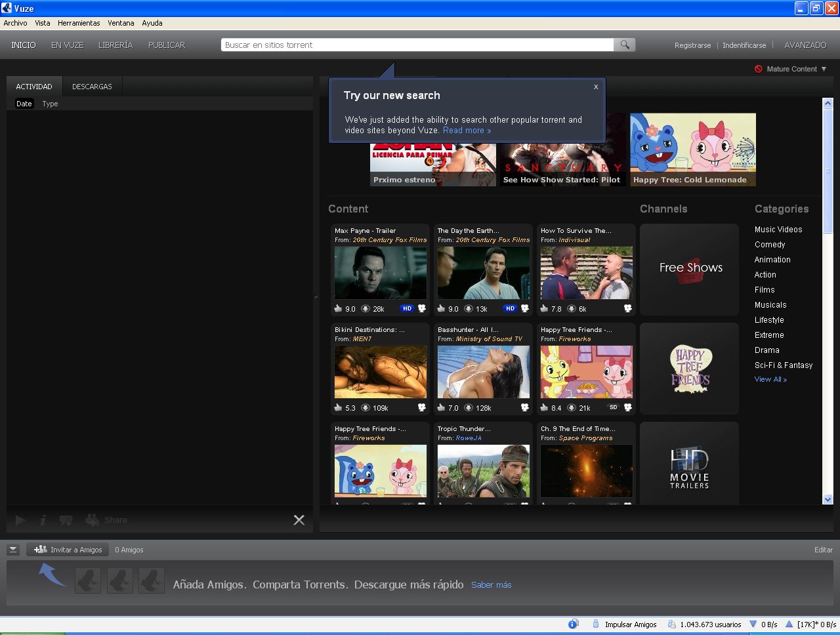The height and width of the screenshot is (635, 840).
Task: Click the users count icon in the status bar
Action: coord(671,625)
